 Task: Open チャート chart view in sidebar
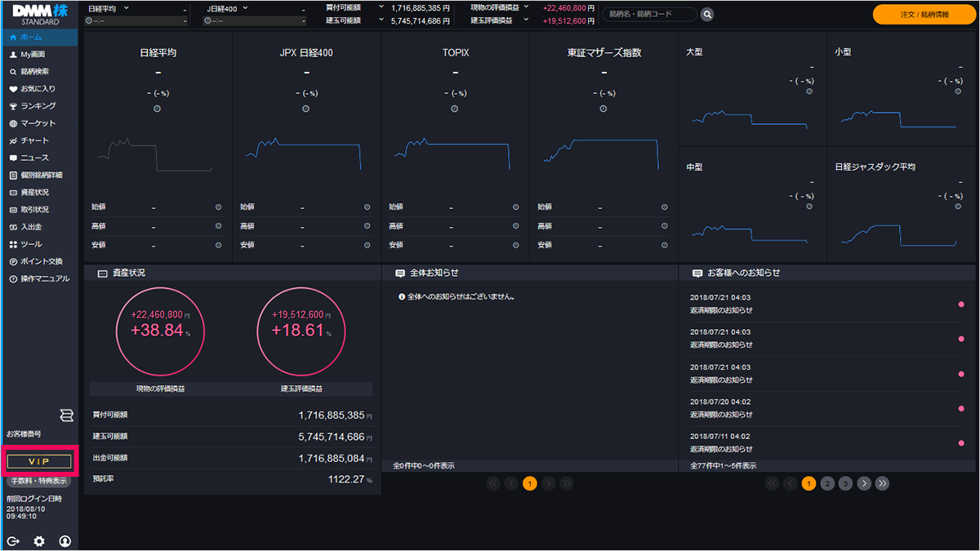[x=34, y=140]
